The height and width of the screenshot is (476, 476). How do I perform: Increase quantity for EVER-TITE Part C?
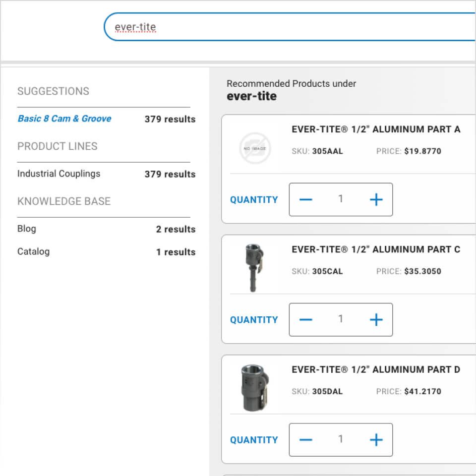[x=376, y=319]
